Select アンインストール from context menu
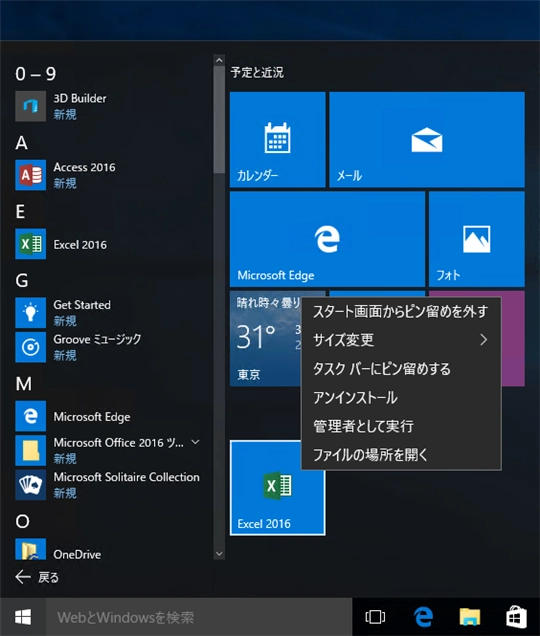Screen dimensions: 540x636 (401, 398)
